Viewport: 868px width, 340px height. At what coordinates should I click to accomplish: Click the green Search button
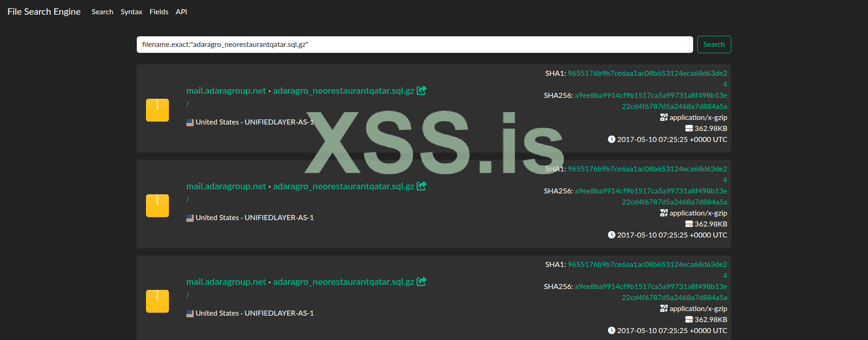click(714, 45)
